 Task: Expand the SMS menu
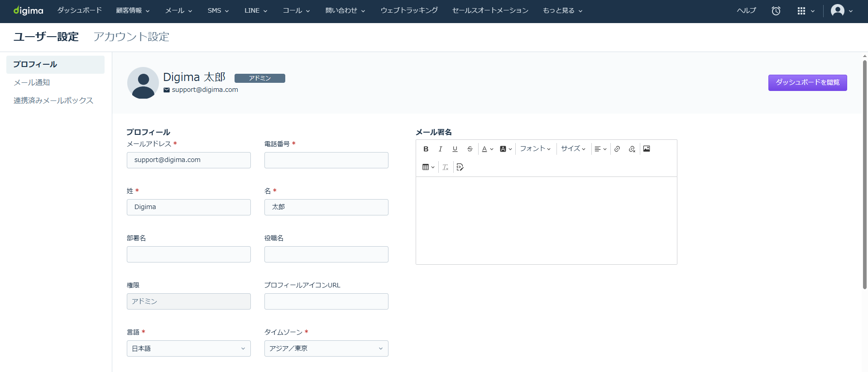point(218,10)
